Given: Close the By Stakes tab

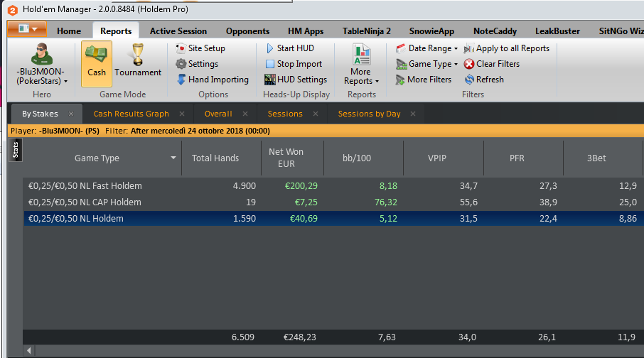Looking at the screenshot, I should click(71, 114).
